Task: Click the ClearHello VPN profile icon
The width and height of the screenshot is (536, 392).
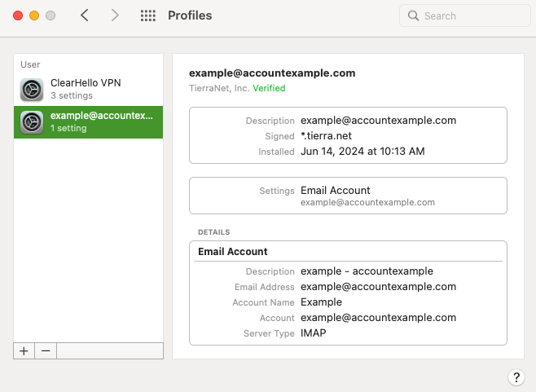Action: pos(32,89)
